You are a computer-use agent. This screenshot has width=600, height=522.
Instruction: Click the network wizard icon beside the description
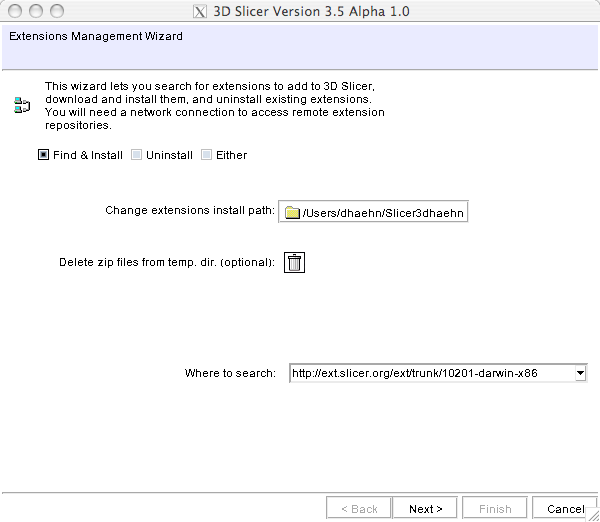22,105
